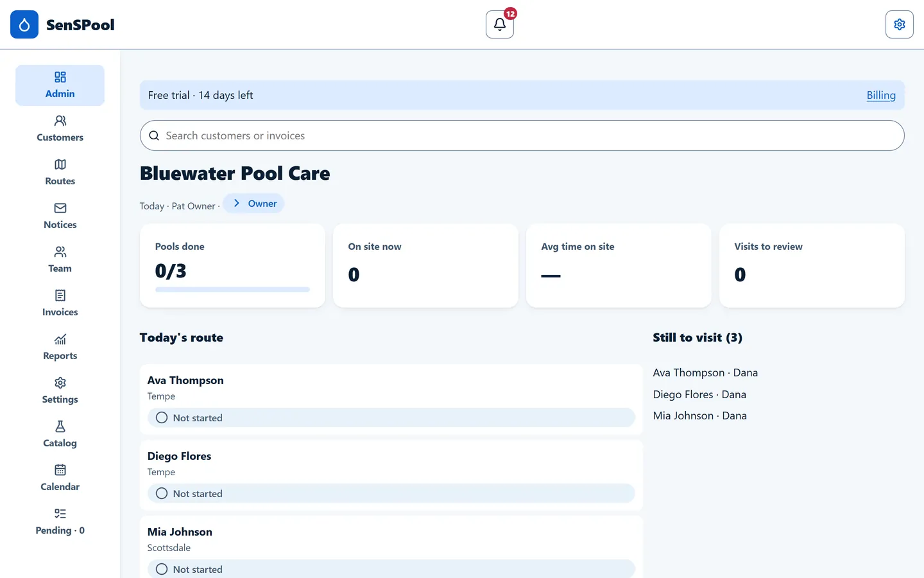Click the red 12 notification badge
This screenshot has height=578, width=924.
tap(510, 13)
